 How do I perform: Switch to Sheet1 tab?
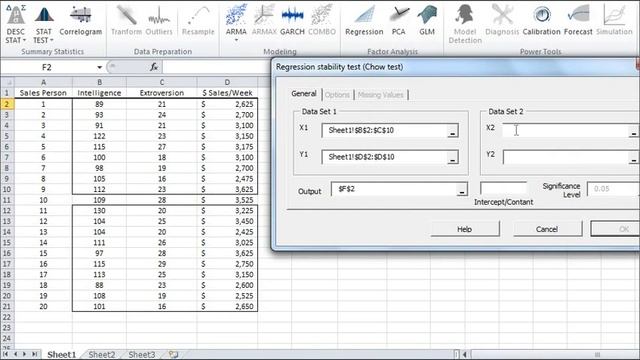62,354
